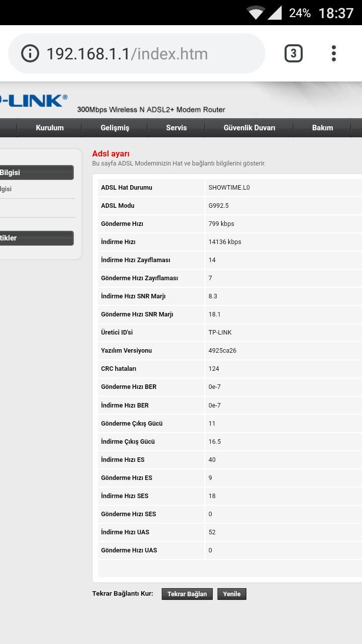Viewport: 362px width, 644px height.
Task: Select the SHOWTIME.L0 line status value
Action: (x=229, y=188)
